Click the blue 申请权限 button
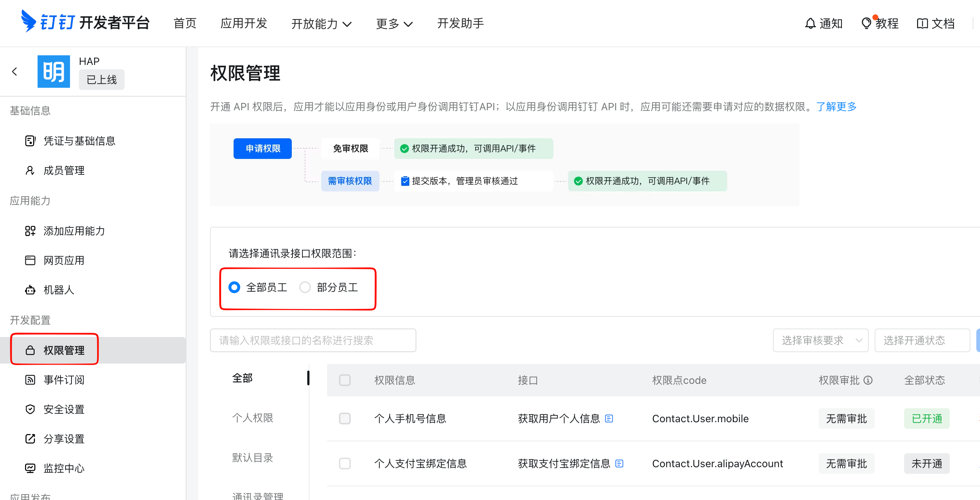 [262, 149]
